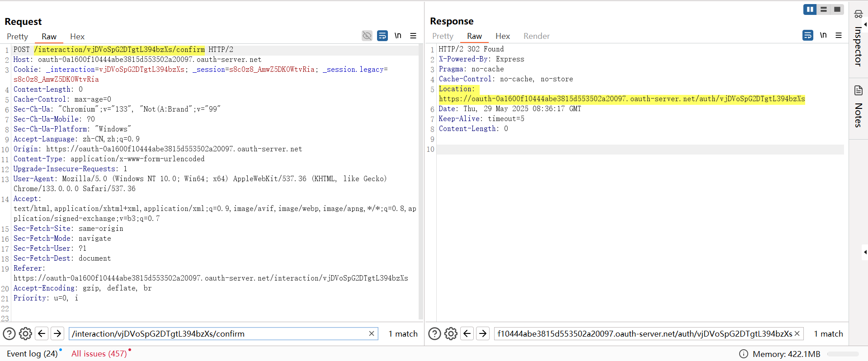Open the Response search help icon

tap(434, 334)
